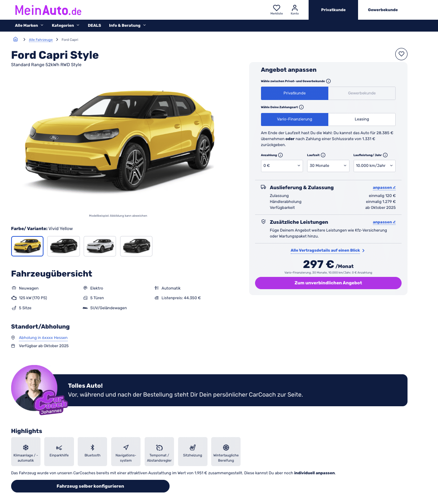
Task: Add car to favorites with heart button
Action: click(x=401, y=54)
